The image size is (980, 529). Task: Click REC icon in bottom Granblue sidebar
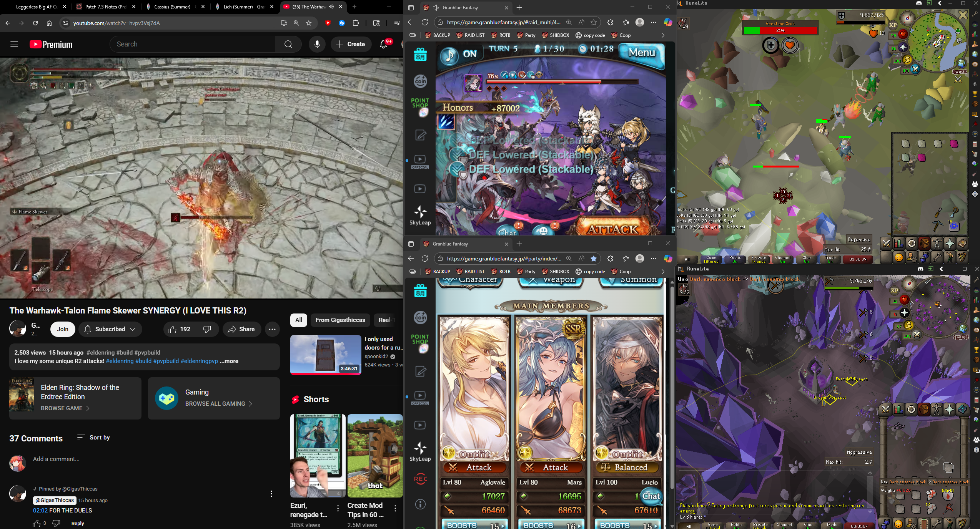[420, 479]
